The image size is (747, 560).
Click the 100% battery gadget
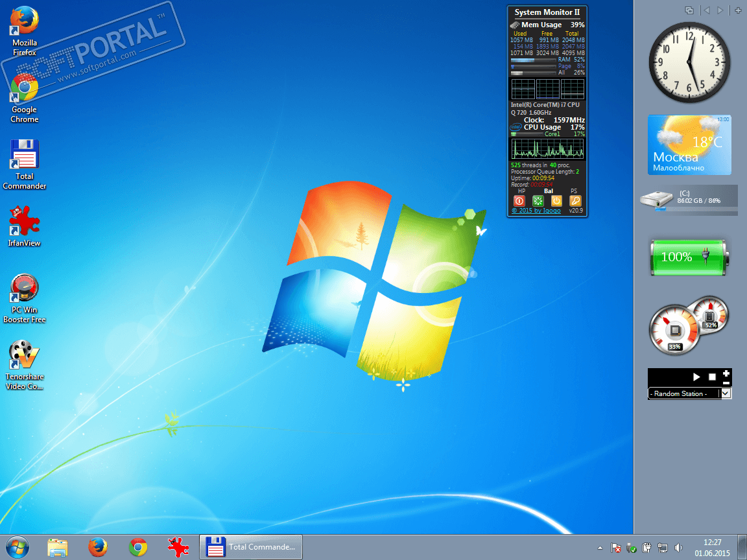coord(689,257)
